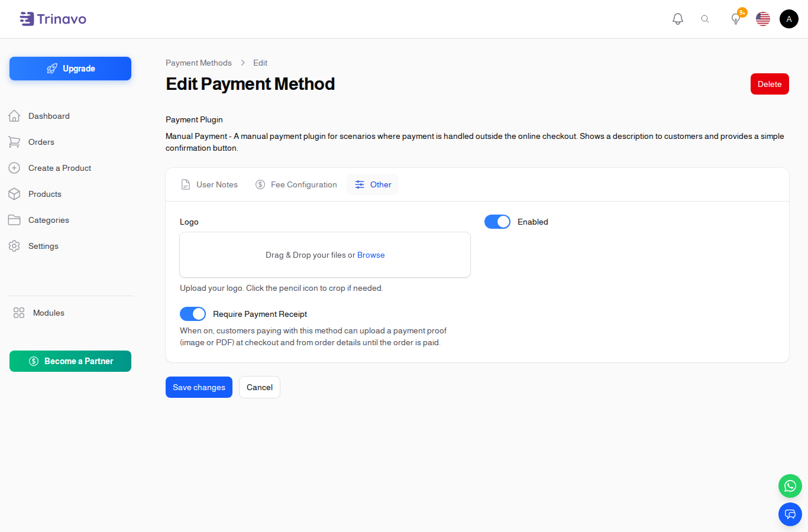This screenshot has height=532, width=808.
Task: Click the Upgrade button
Action: (x=70, y=69)
